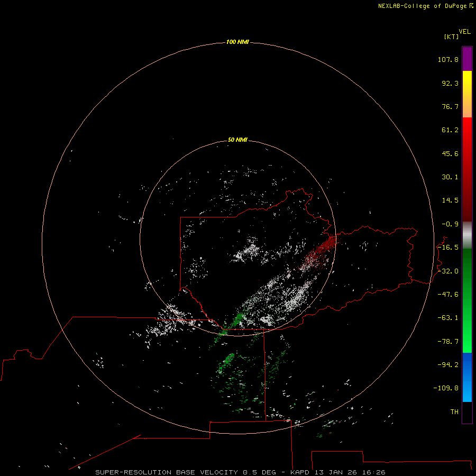Click the 100 NMI range ring label

tap(237, 42)
